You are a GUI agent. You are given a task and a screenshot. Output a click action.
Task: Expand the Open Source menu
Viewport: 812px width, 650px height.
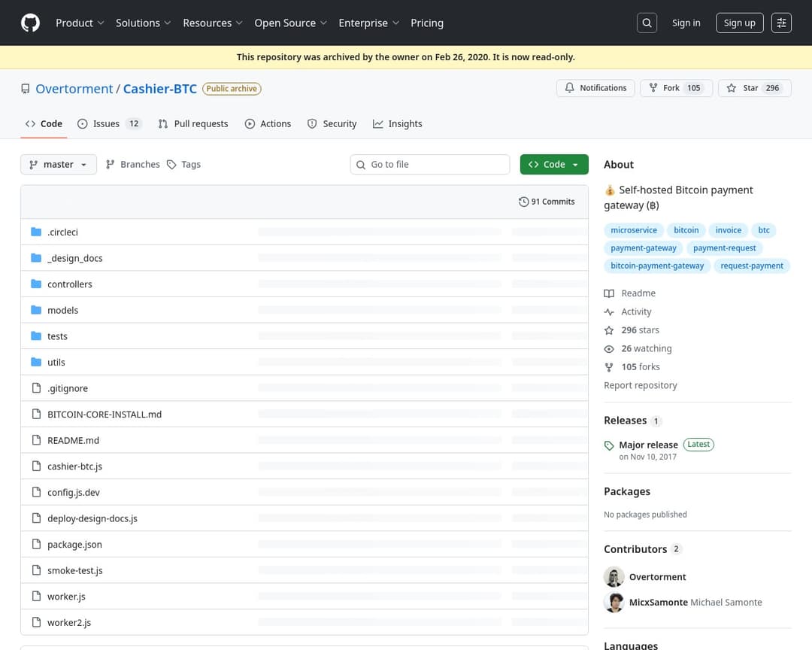(x=290, y=23)
